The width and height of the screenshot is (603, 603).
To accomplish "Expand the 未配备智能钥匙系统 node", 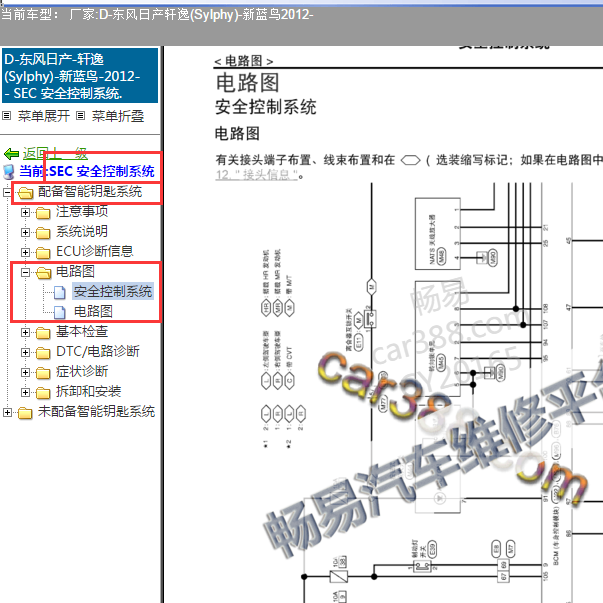I will 7,412.
